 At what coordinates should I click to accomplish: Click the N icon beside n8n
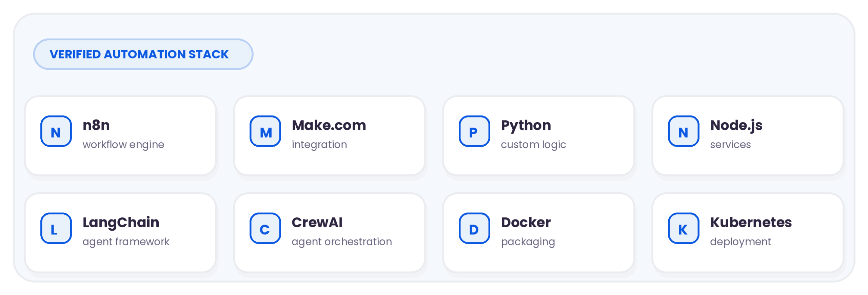tap(56, 131)
